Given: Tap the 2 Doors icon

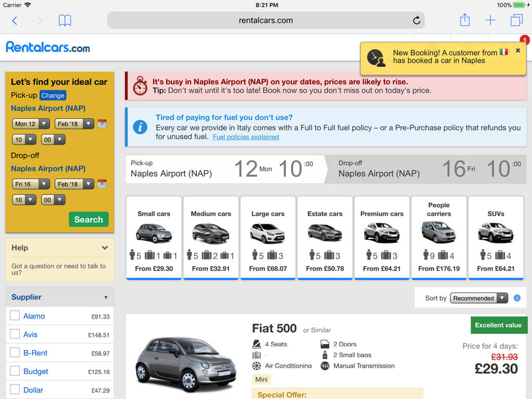Looking at the screenshot, I should [x=325, y=344].
